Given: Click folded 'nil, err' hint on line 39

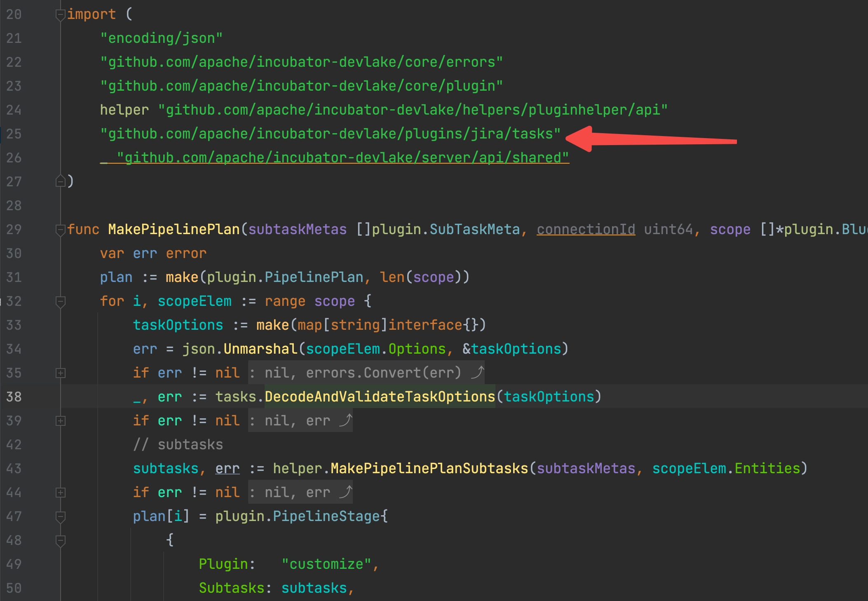Looking at the screenshot, I should click(297, 421).
